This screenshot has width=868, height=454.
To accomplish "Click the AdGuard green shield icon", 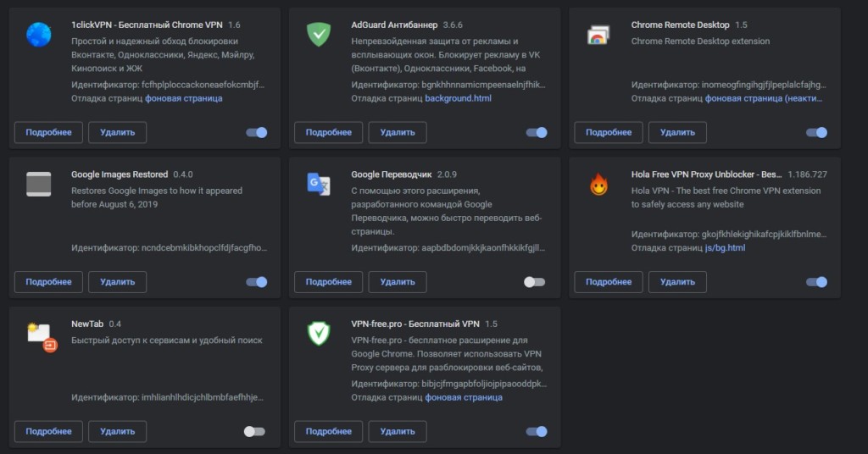I will point(319,34).
